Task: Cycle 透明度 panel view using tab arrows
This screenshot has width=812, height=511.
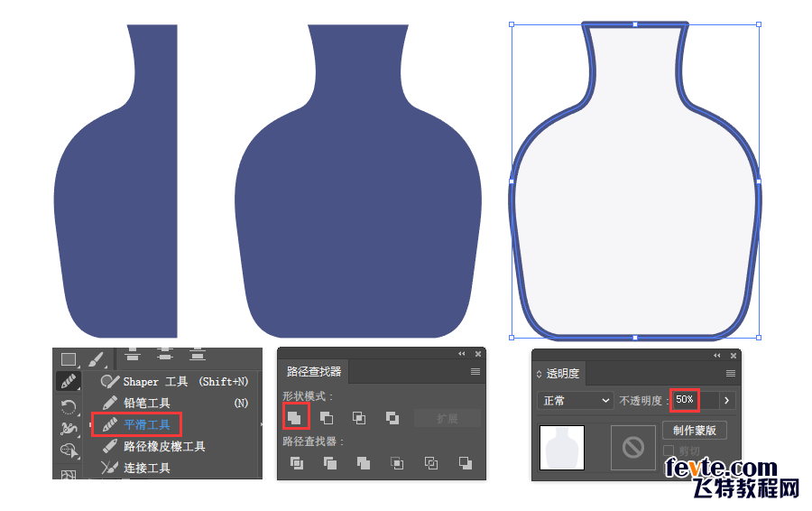Action: coord(539,374)
